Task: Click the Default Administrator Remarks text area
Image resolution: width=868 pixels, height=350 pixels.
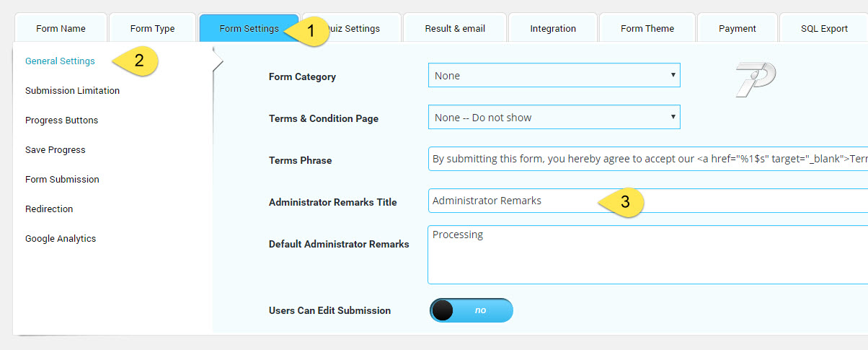Action: 648,255
